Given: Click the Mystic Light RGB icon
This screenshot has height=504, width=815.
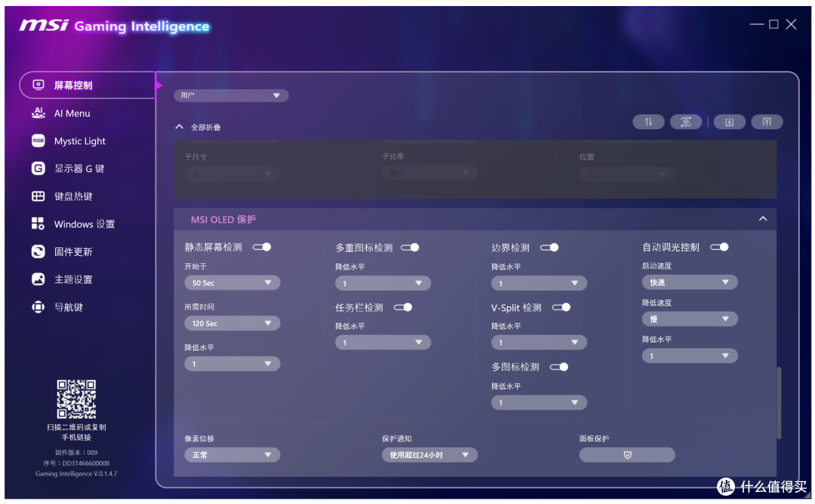Looking at the screenshot, I should pos(38,140).
